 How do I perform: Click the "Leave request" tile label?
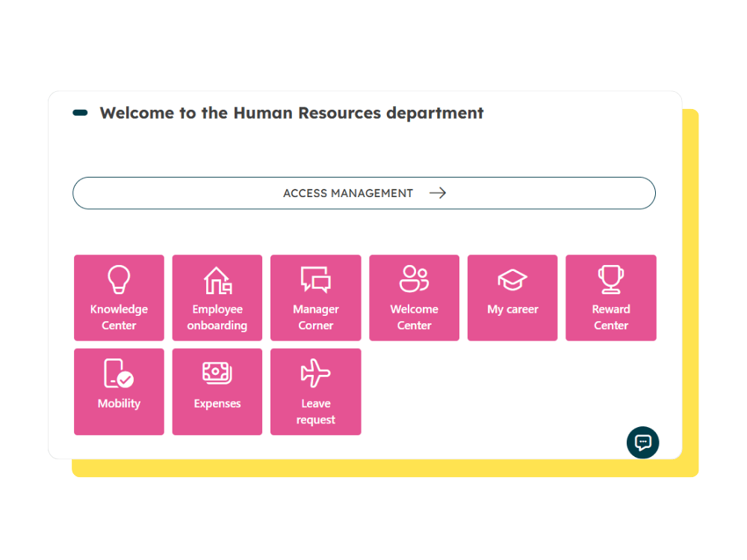(x=315, y=411)
